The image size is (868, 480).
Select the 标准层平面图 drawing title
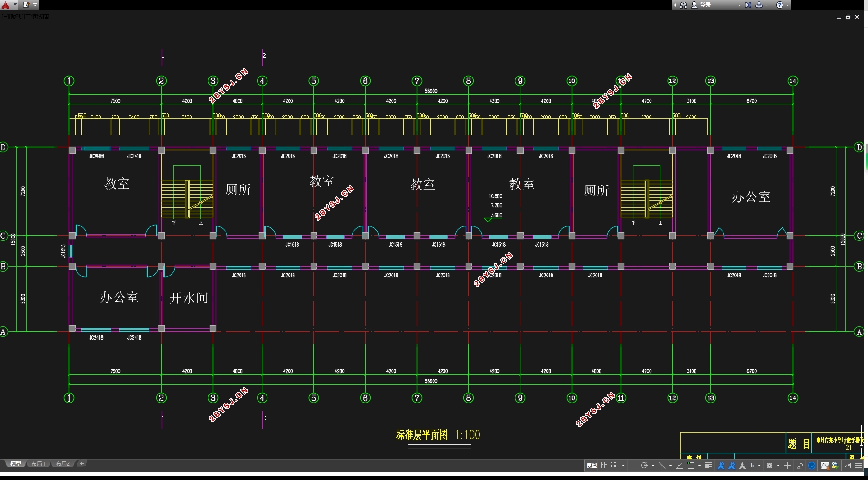coord(422,435)
